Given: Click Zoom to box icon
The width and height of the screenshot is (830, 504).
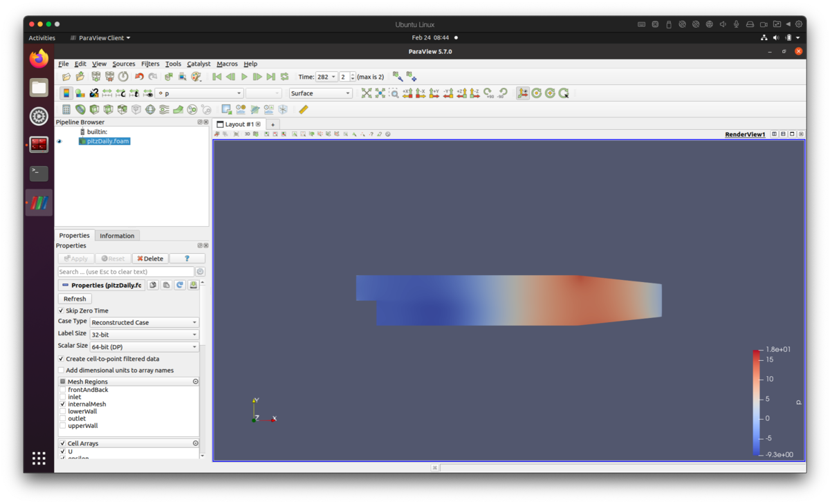Looking at the screenshot, I should click(x=394, y=93).
